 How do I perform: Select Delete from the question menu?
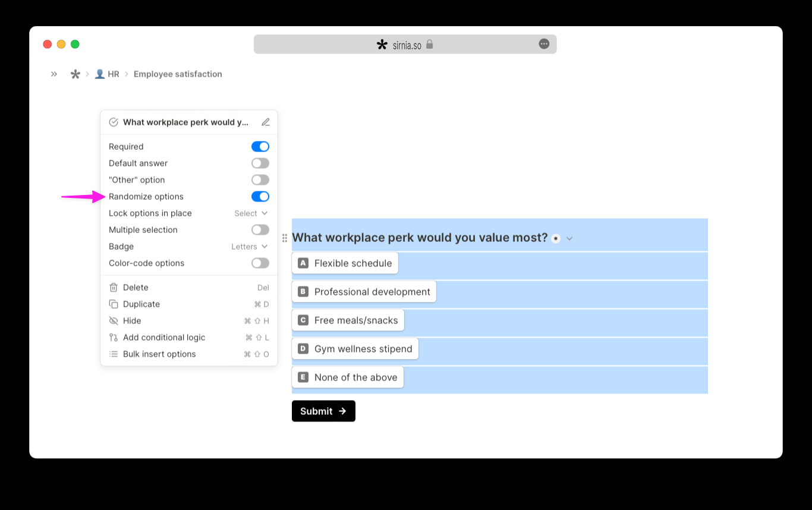pos(189,288)
